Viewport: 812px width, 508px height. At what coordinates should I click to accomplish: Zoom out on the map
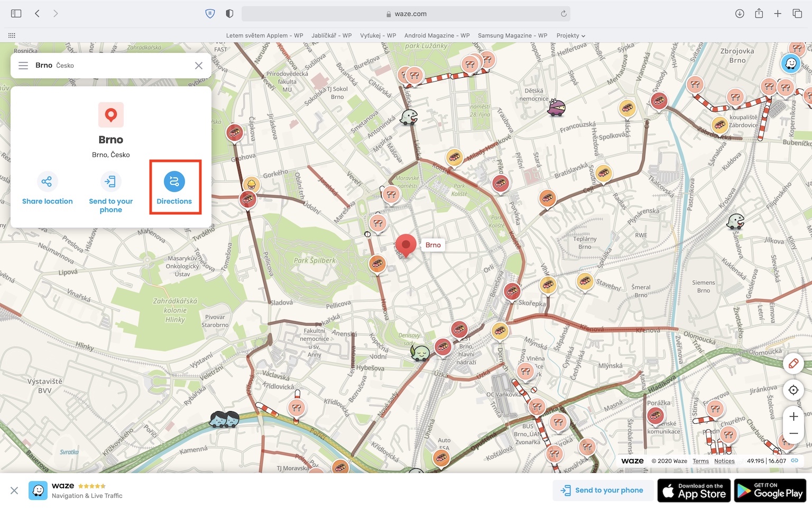coord(793,434)
